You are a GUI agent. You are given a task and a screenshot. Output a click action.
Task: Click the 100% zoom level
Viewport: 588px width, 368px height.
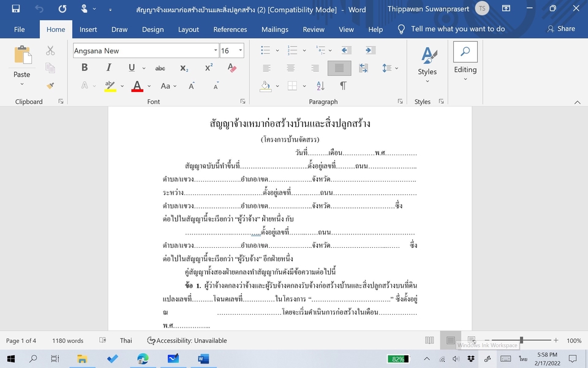pyautogui.click(x=574, y=340)
